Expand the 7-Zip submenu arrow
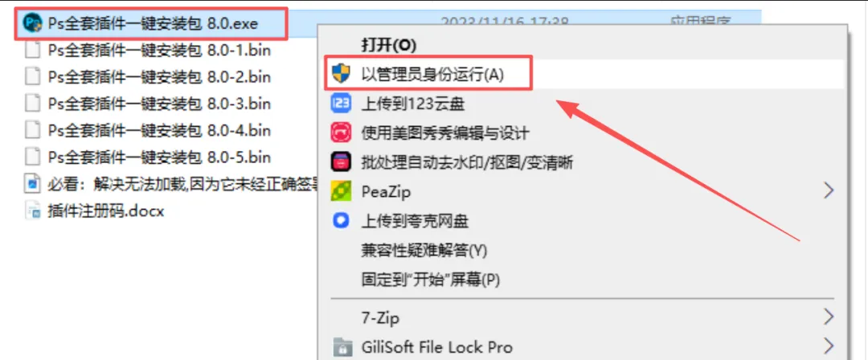The image size is (868, 360). pyautogui.click(x=828, y=318)
